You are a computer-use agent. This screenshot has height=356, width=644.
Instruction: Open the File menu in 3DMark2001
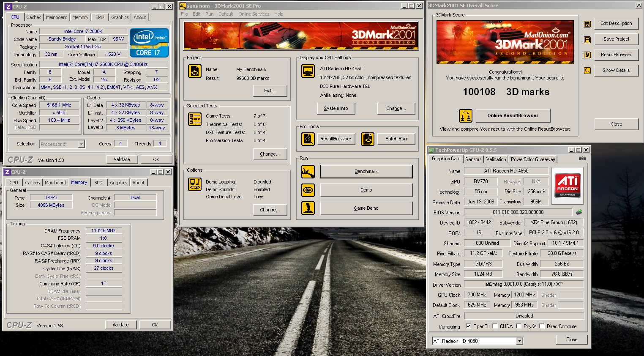(x=184, y=14)
